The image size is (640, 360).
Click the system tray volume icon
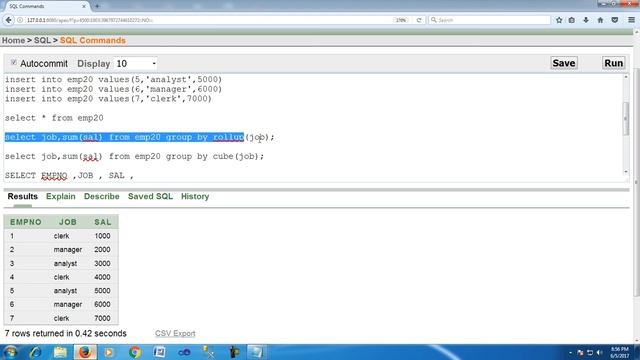click(599, 352)
